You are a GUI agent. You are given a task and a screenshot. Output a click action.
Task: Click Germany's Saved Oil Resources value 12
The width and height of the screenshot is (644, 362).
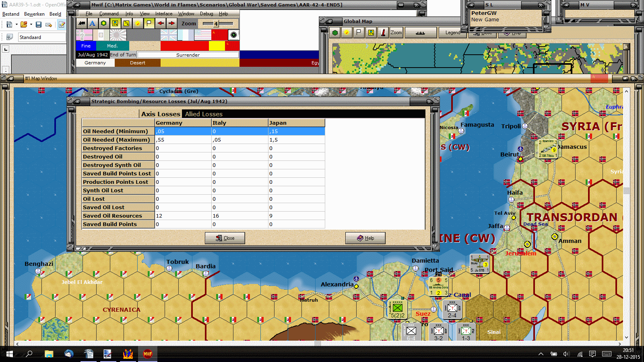point(183,216)
